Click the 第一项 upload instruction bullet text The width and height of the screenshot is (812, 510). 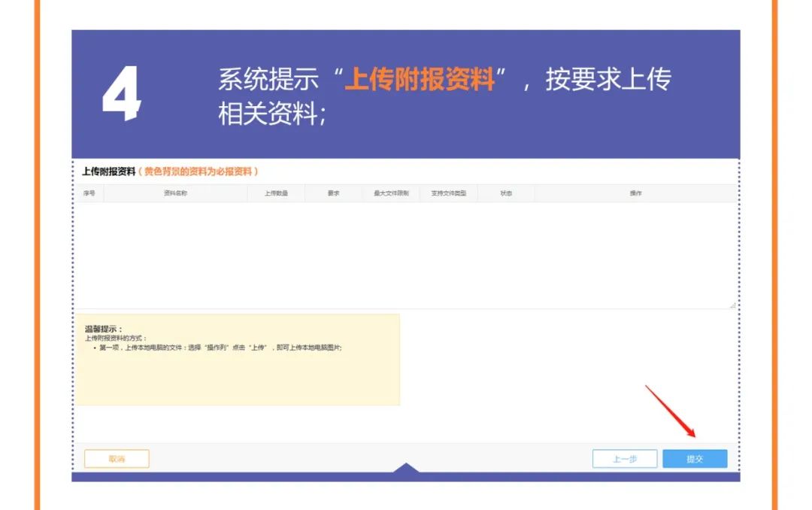pyautogui.click(x=220, y=348)
